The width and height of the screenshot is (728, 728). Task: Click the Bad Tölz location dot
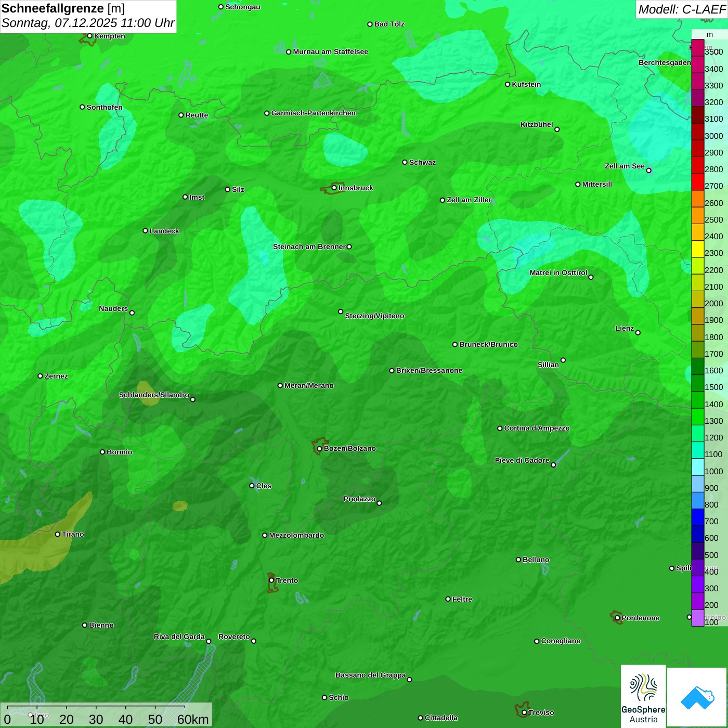[370, 24]
